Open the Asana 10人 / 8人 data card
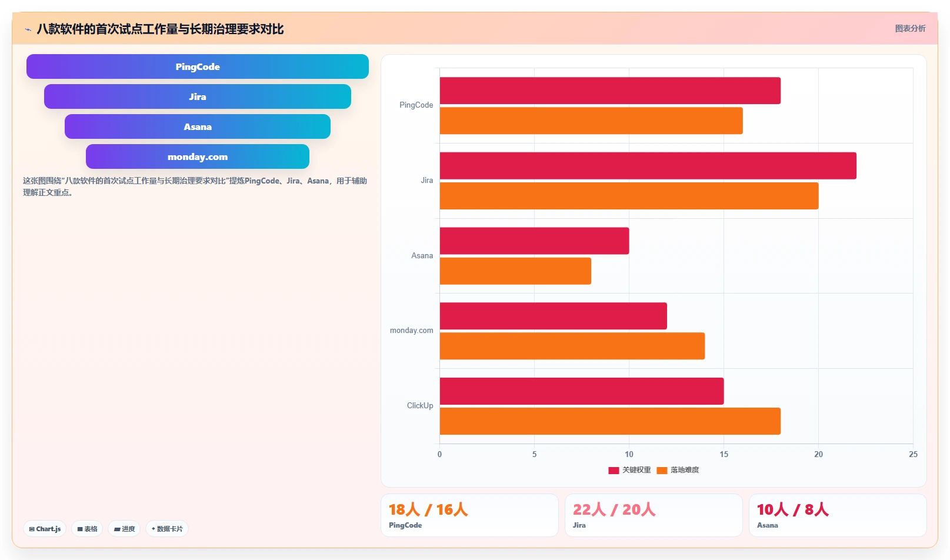The width and height of the screenshot is (950, 560). [x=838, y=515]
